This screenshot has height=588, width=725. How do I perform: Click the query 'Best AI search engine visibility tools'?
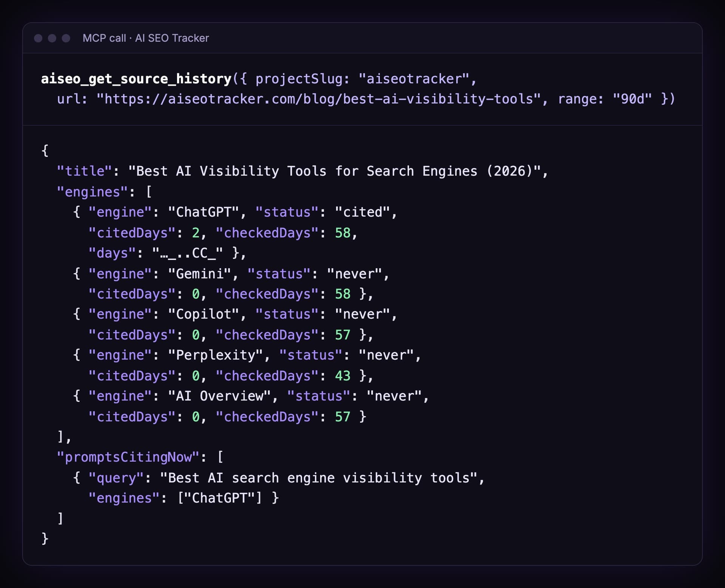tap(319, 478)
